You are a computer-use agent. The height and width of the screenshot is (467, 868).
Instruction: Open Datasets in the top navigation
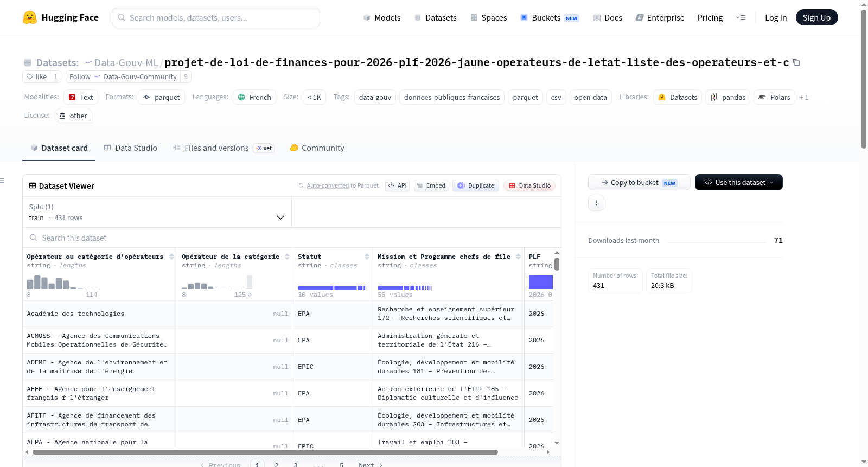tap(436, 17)
